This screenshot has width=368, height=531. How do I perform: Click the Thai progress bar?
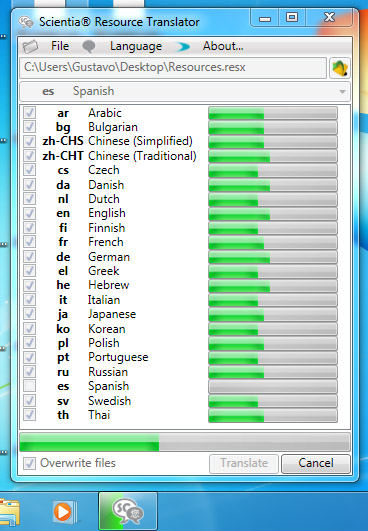click(273, 416)
